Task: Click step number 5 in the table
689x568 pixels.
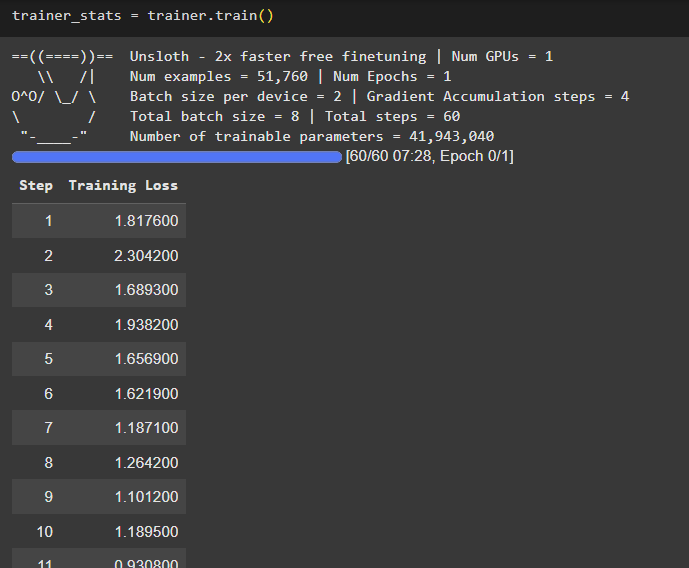Action: (48, 359)
